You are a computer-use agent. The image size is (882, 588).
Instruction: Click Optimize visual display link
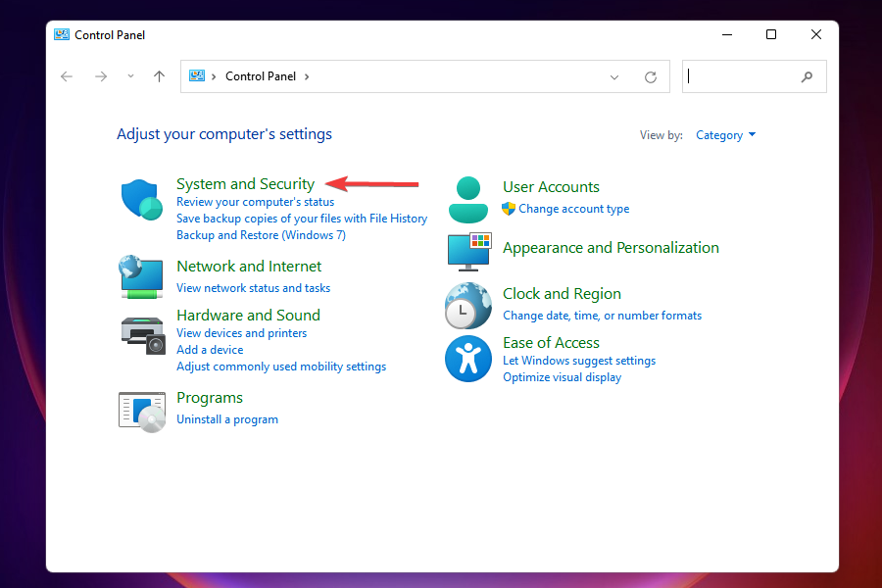562,377
